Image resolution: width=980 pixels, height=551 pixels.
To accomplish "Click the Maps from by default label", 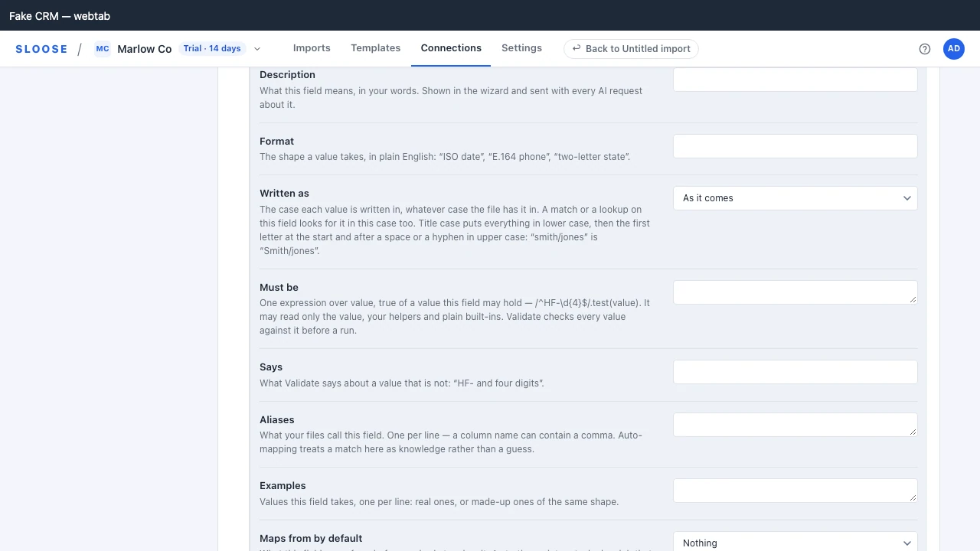I will point(311,539).
